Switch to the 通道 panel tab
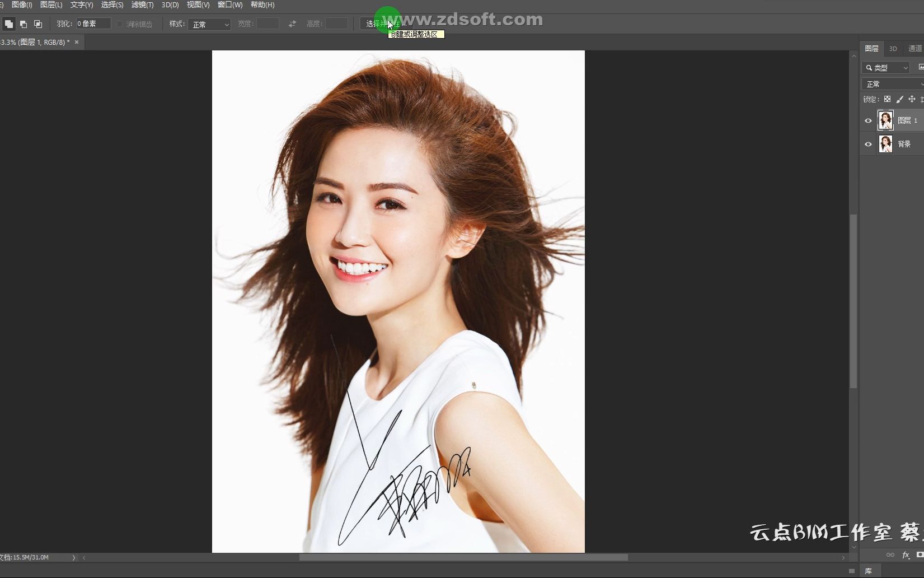This screenshot has height=578, width=924. (916, 48)
